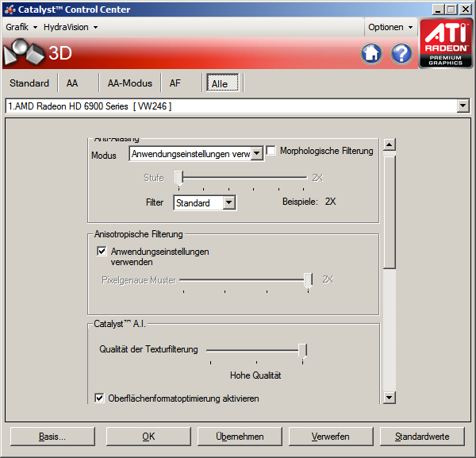Click the vertical scrollbar thumb

point(390,212)
